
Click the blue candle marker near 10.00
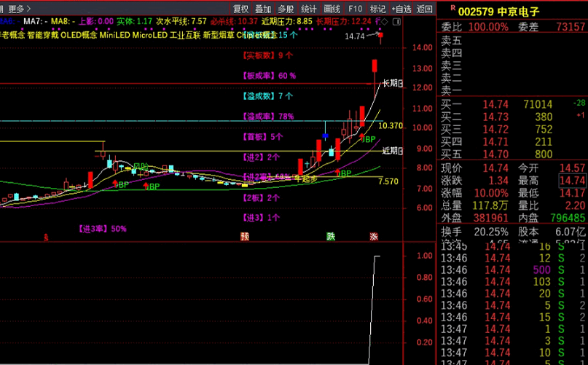point(325,136)
